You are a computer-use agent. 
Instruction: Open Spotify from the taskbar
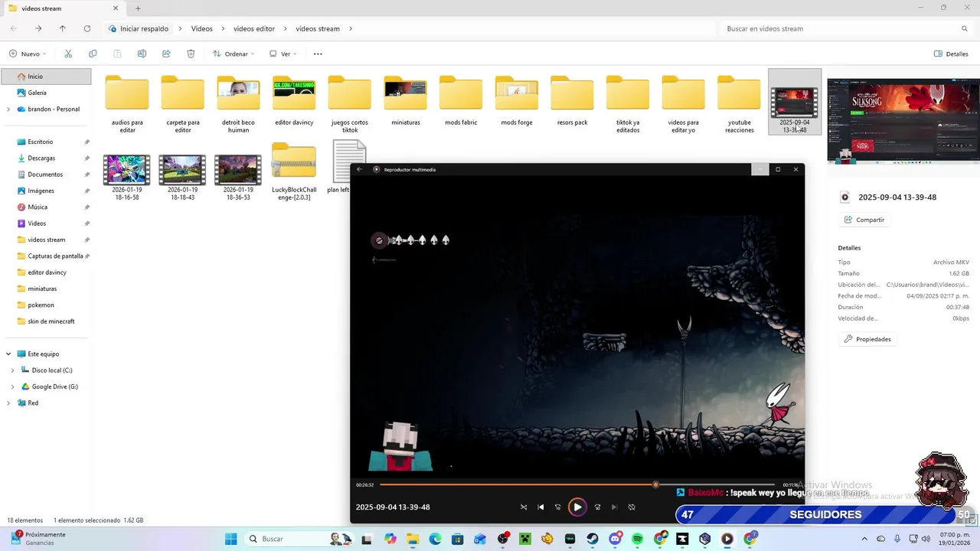tap(638, 539)
